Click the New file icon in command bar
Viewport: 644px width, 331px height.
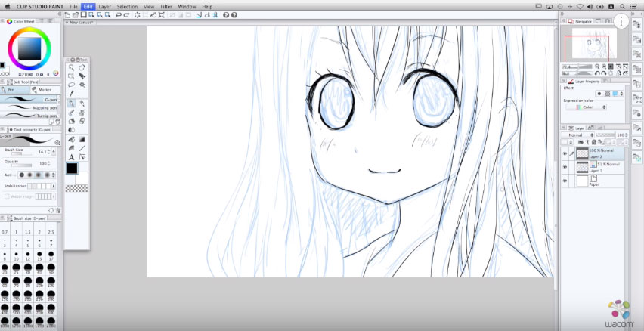coord(68,14)
